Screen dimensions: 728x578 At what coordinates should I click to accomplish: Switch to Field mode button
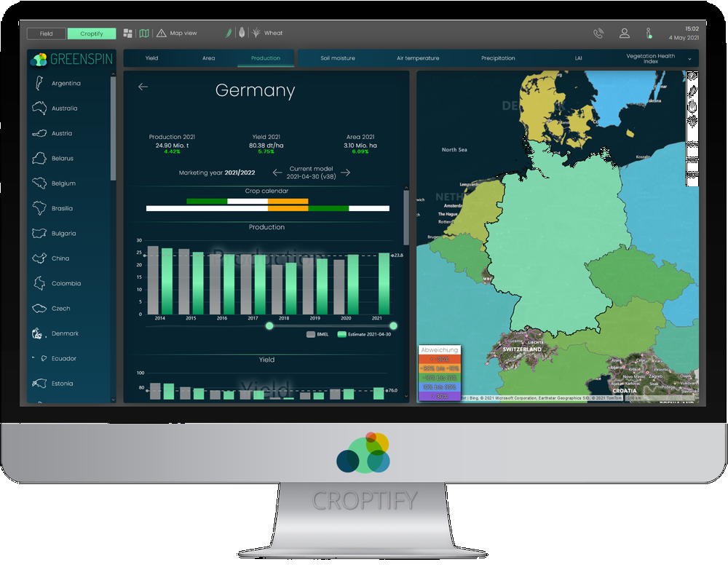coord(46,33)
